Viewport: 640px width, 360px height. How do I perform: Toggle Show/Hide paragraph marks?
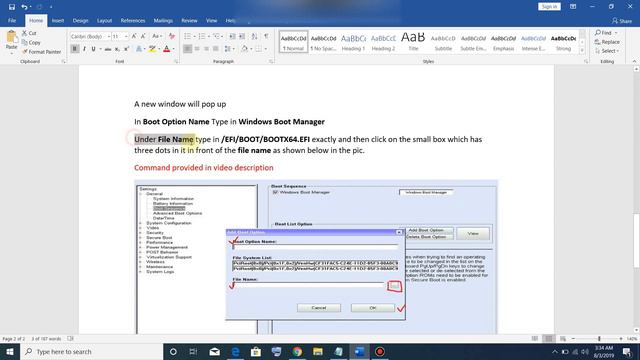[x=266, y=36]
